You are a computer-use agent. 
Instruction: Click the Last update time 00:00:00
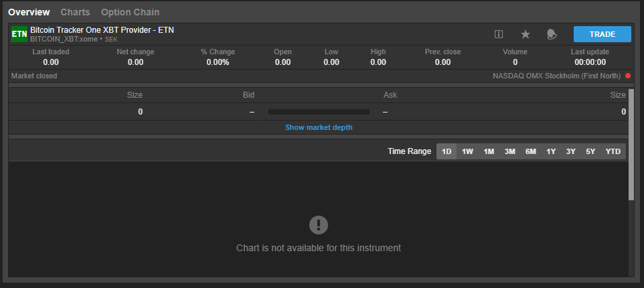pos(590,62)
